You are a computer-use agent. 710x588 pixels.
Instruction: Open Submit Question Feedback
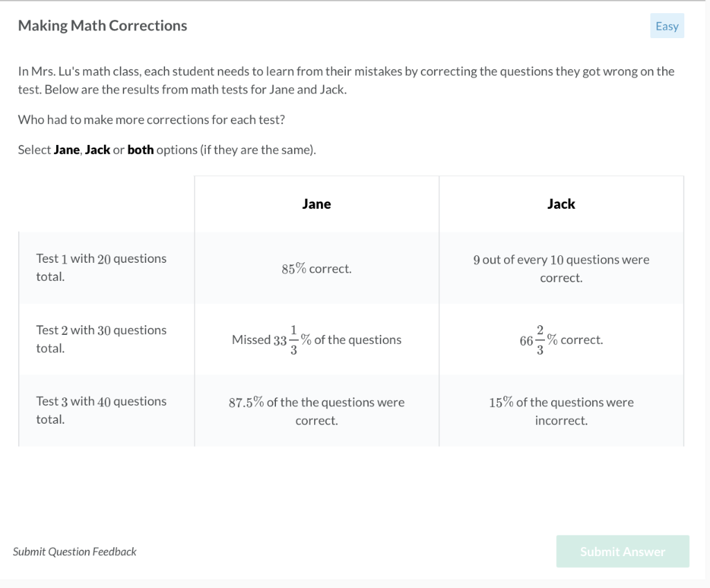(75, 551)
